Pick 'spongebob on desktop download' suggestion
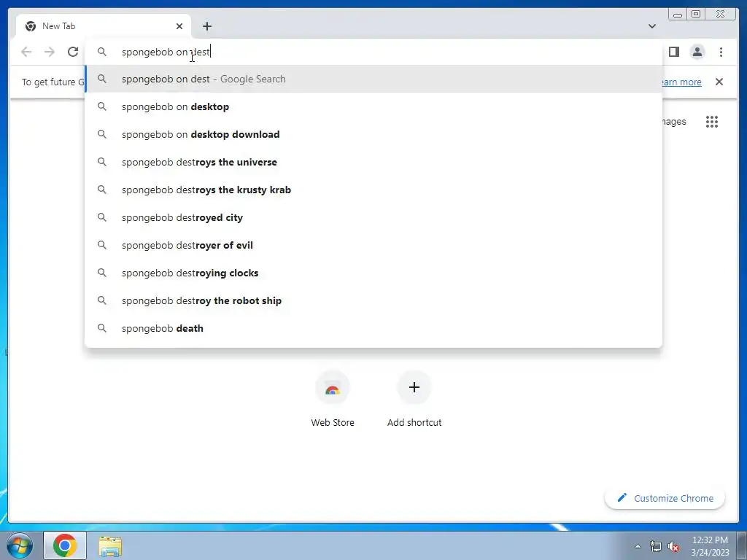This screenshot has width=747, height=560. 373,134
